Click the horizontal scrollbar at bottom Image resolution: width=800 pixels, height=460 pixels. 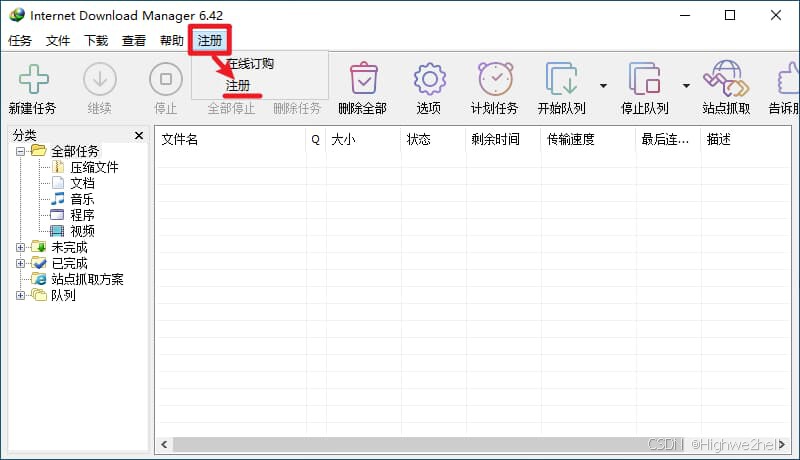(400, 443)
